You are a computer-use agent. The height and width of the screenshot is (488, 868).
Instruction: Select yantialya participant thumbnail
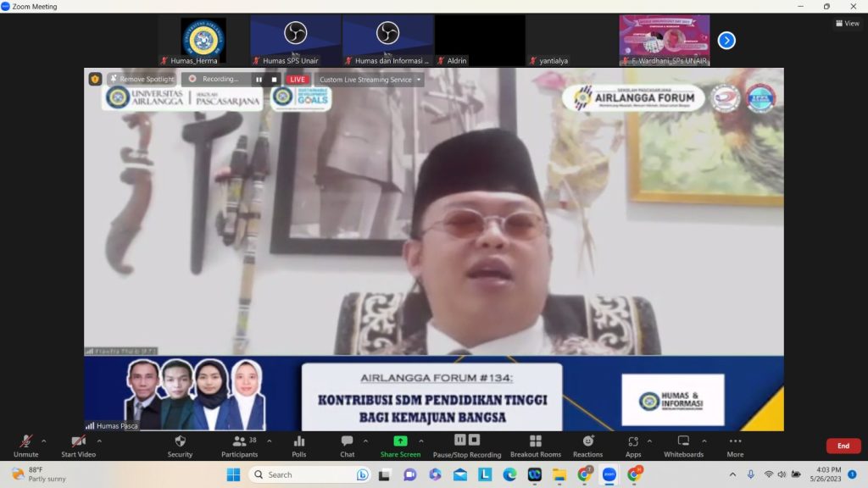(572, 41)
